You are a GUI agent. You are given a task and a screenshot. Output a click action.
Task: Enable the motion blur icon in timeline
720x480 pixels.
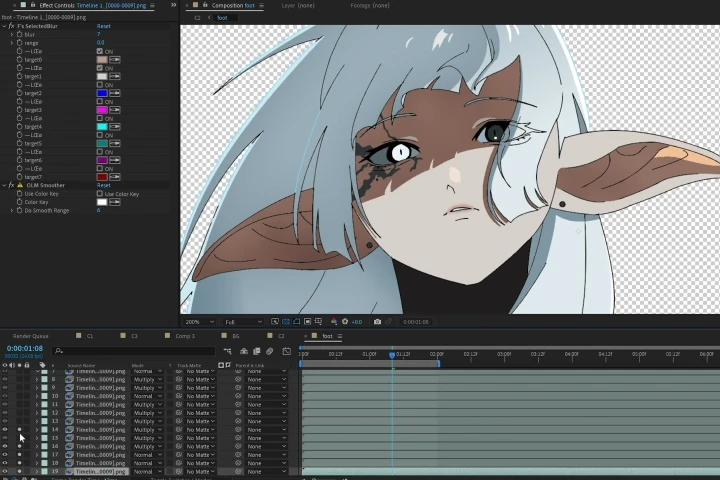click(x=270, y=351)
